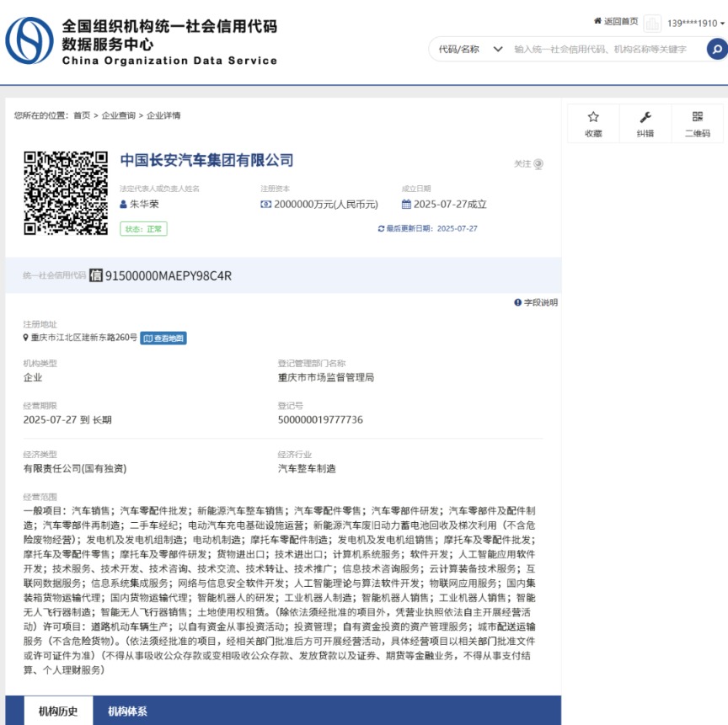This screenshot has height=725, width=728.
Task: Click the info icon beside 字段说明
Action: [x=517, y=302]
